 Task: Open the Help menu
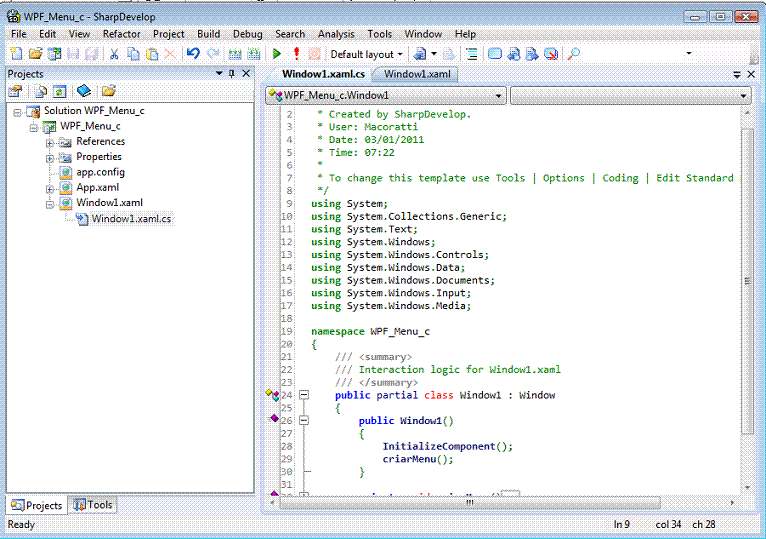[x=465, y=34]
